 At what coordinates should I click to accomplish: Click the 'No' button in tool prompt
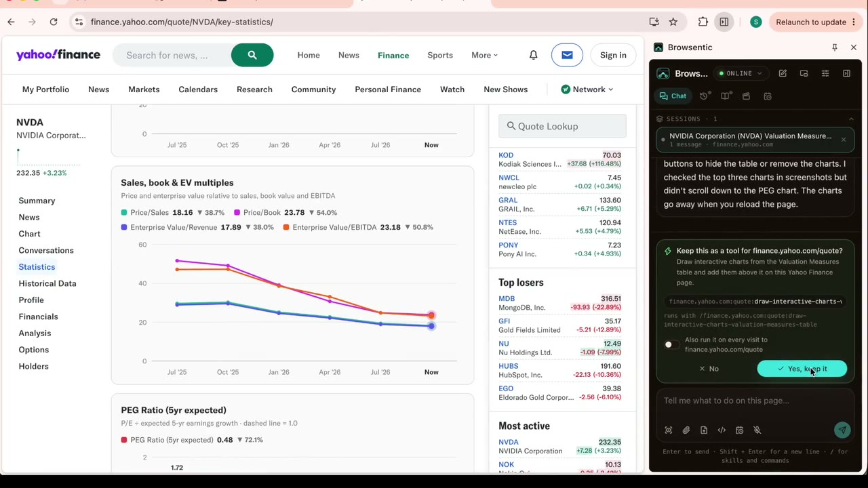pyautogui.click(x=709, y=369)
